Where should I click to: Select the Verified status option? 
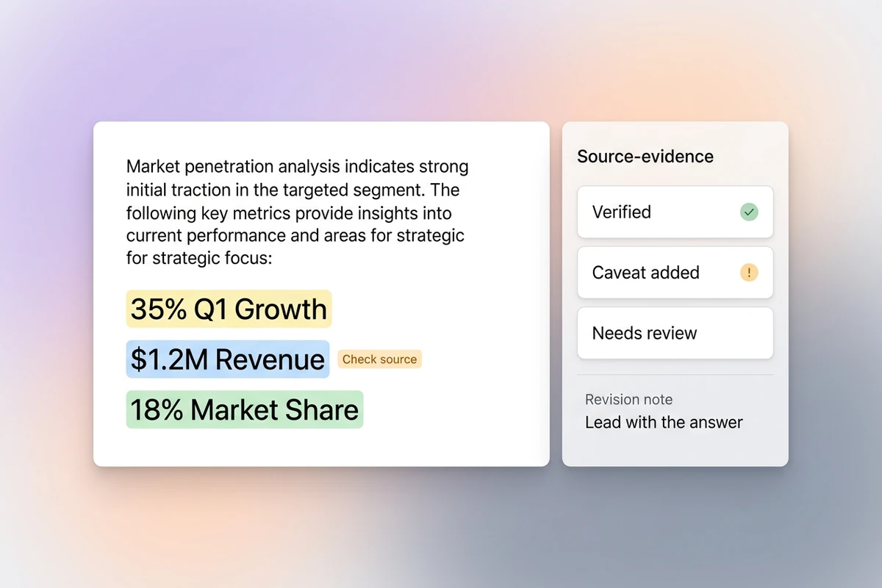pos(675,212)
